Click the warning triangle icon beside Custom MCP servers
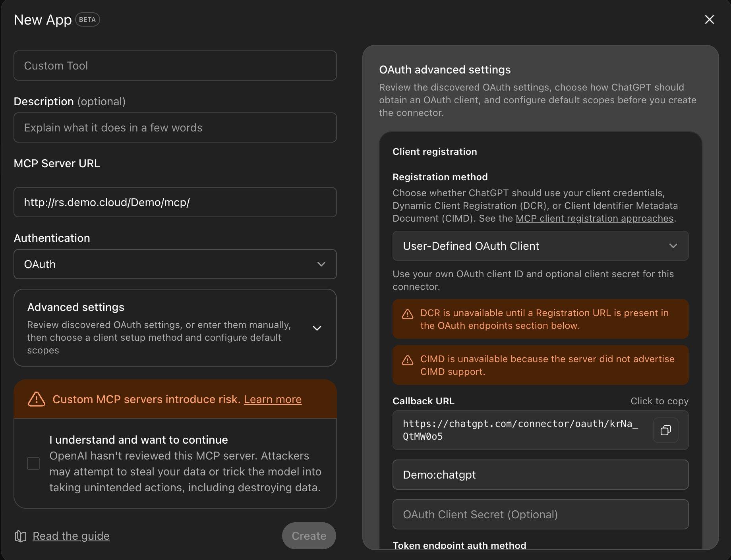This screenshot has width=731, height=560. pos(37,399)
